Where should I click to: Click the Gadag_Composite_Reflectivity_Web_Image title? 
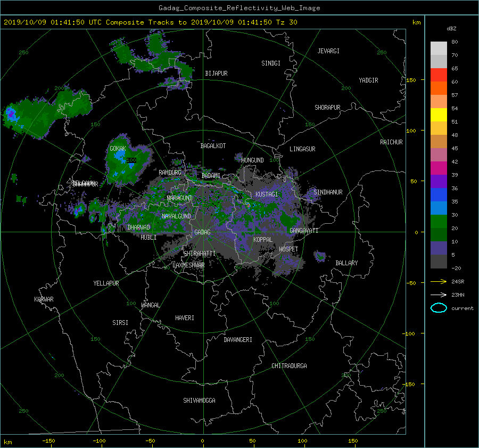(239, 8)
